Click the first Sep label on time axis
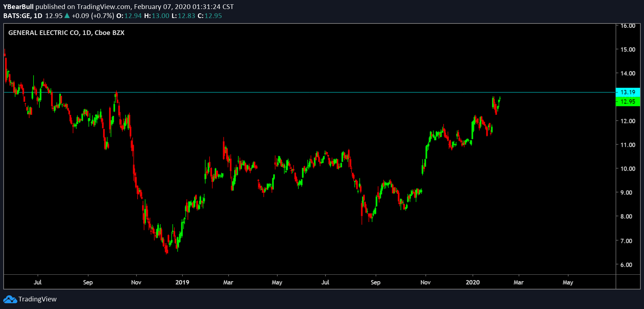 coord(88,282)
